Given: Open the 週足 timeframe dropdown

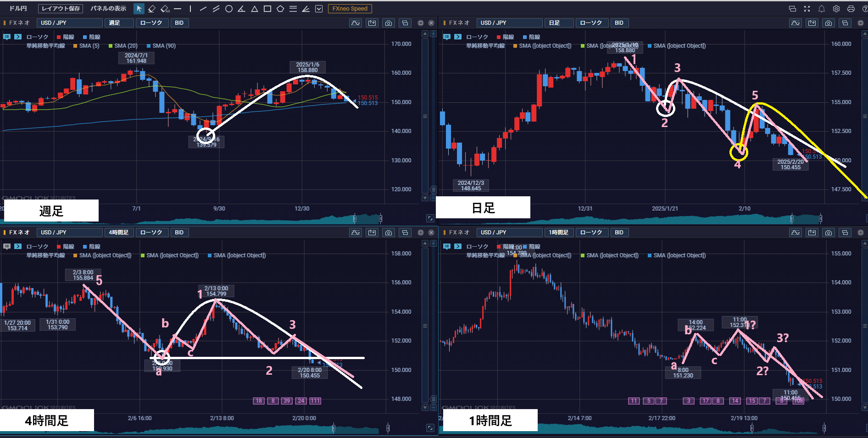Looking at the screenshot, I should tap(119, 23).
